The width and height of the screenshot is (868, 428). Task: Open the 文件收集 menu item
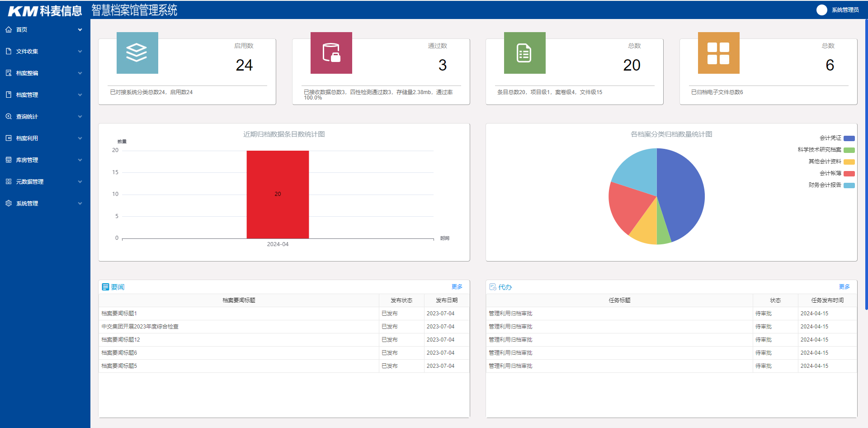(x=45, y=51)
